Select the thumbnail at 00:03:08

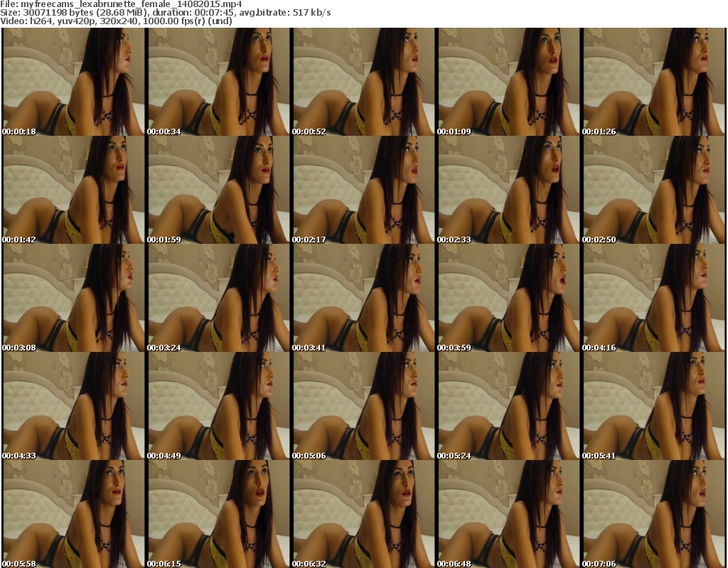[x=73, y=298]
